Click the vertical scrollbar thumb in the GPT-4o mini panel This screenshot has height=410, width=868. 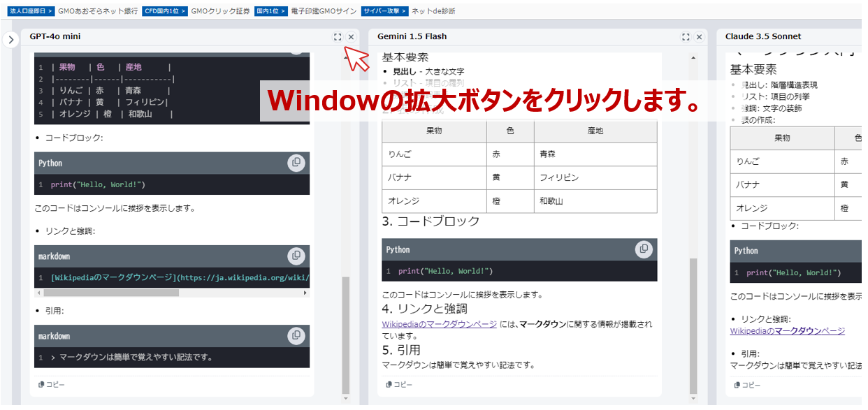click(345, 335)
